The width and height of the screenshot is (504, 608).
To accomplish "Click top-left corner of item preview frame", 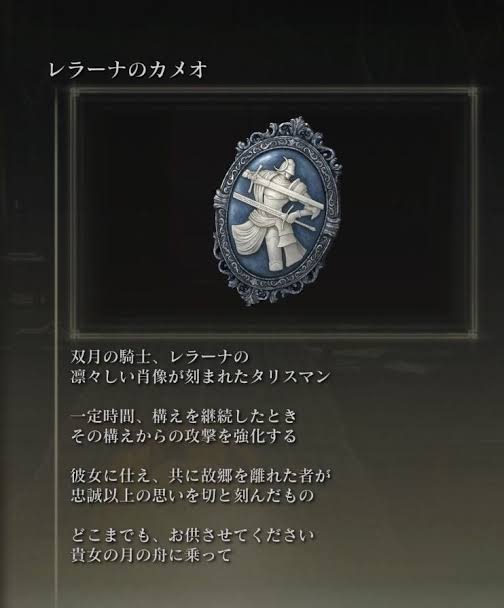I will click(x=75, y=93).
